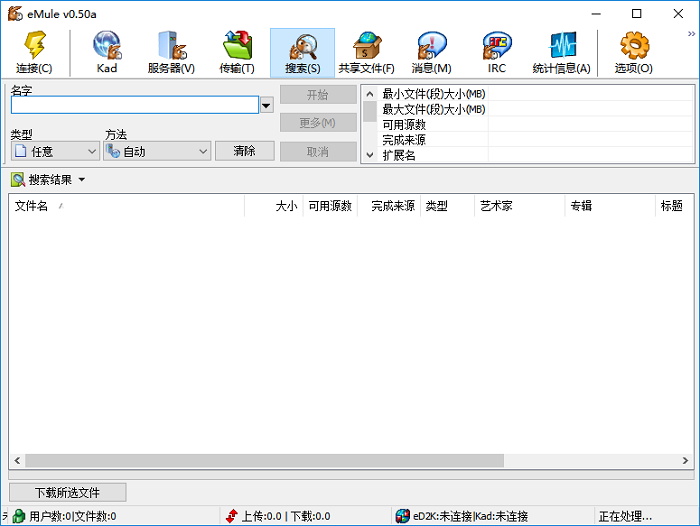Open the 搜索结果 dropdown arrow

(x=82, y=180)
